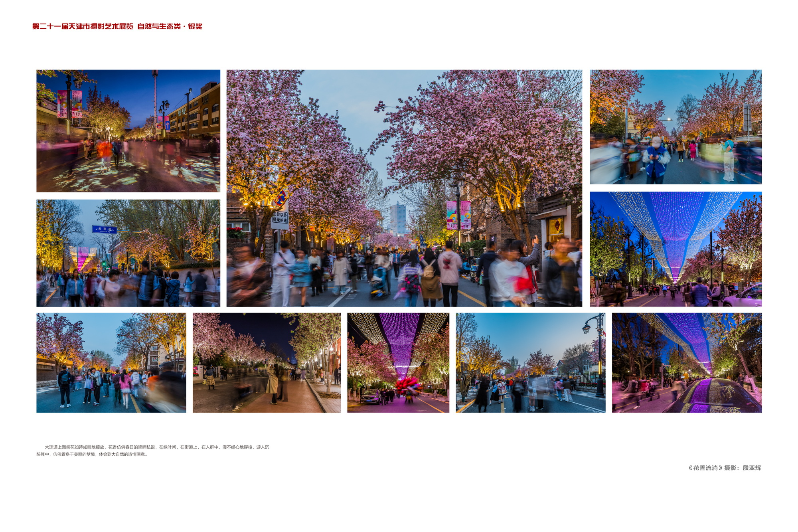
Task: Open bottom photo with black ornate lamp post
Action: (x=530, y=362)
